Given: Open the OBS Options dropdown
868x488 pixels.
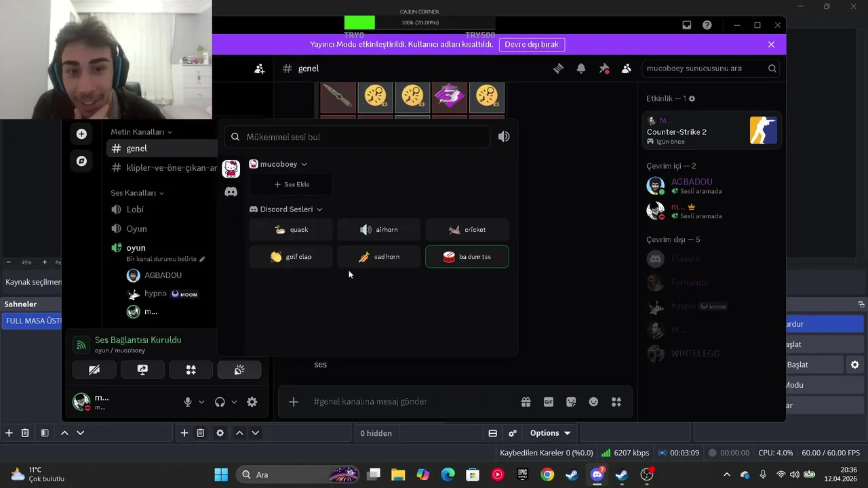Looking at the screenshot, I should click(x=550, y=433).
